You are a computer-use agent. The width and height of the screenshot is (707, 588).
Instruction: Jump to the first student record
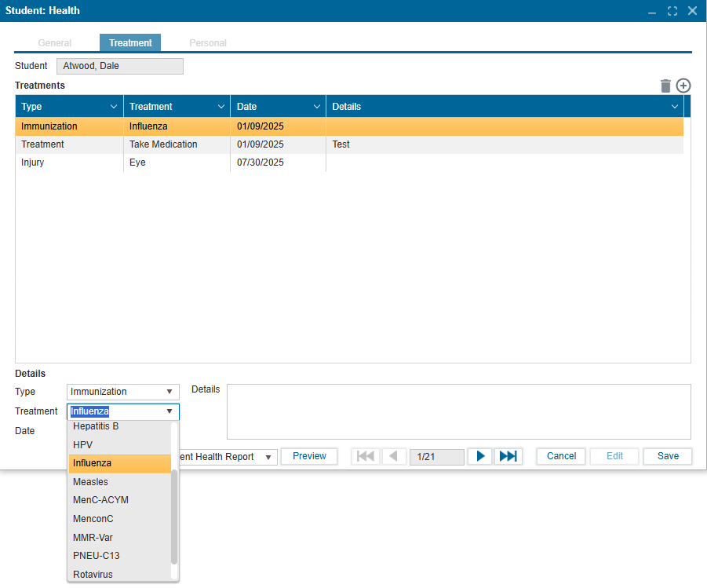366,456
